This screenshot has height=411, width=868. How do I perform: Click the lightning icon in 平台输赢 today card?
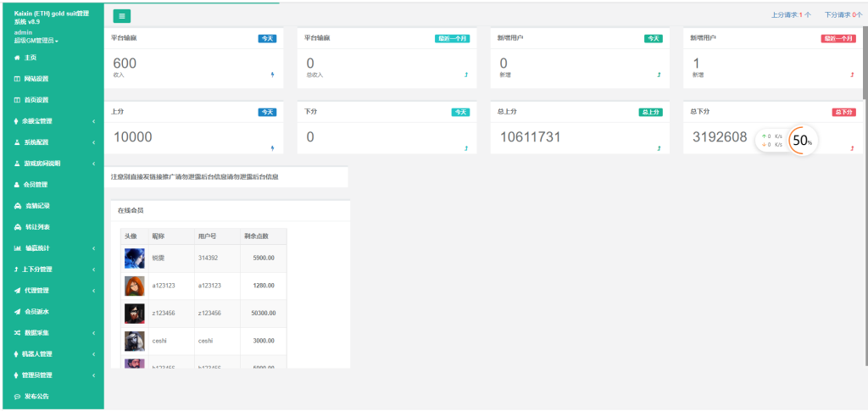tap(272, 75)
